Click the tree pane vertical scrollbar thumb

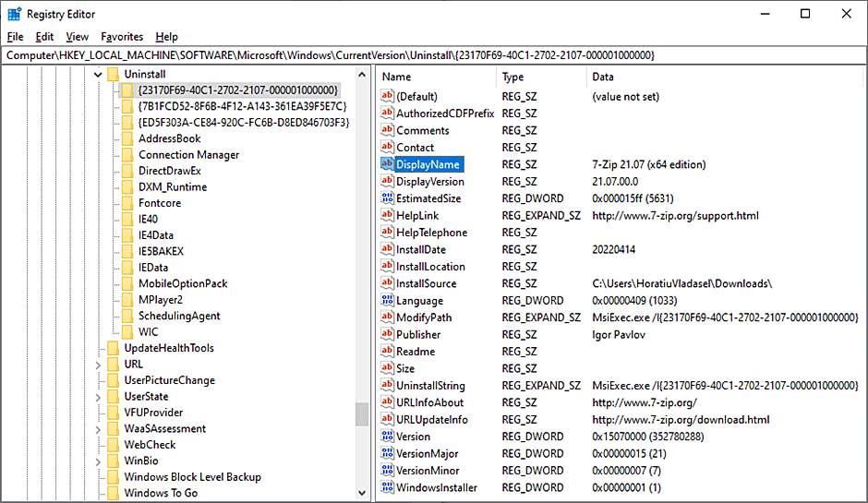pyautogui.click(x=362, y=415)
